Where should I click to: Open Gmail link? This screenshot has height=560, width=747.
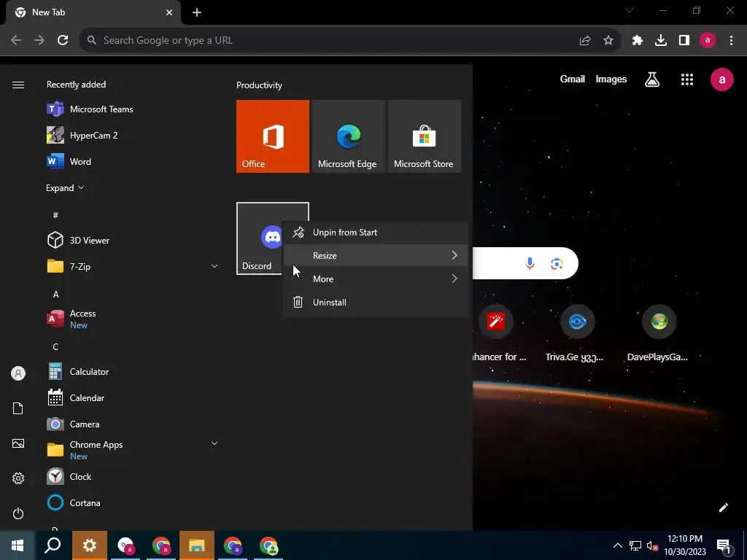[572, 79]
